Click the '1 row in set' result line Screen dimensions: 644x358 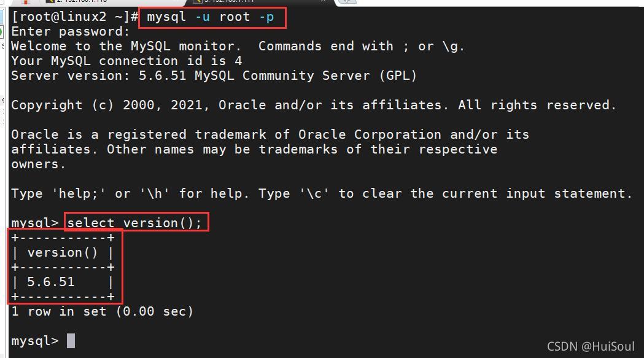102,311
